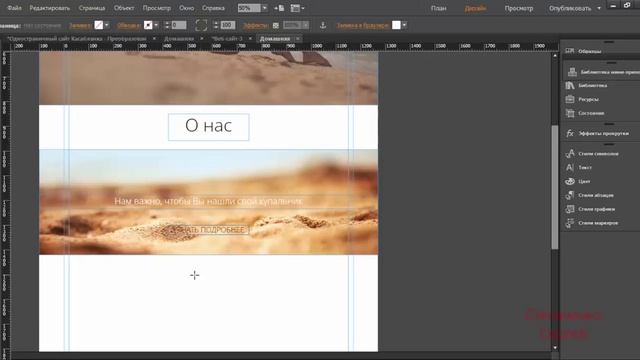Open the zoom level dropdown arrow

coord(264,8)
